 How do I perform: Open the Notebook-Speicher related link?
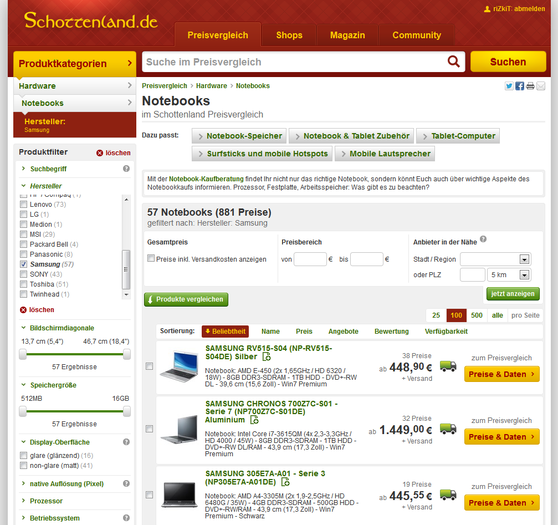tap(239, 136)
